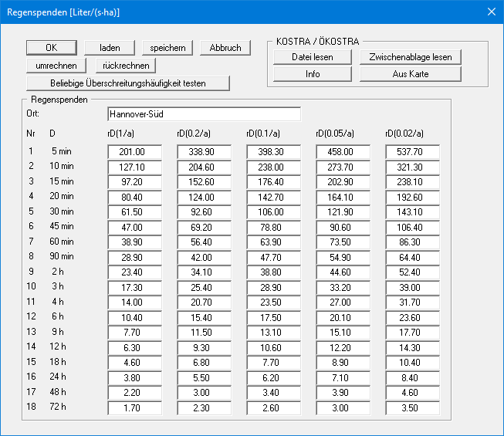This screenshot has height=436, width=504.
Task: Click the 60 min rD(0.05/a) field 73.50
Action: point(343,242)
